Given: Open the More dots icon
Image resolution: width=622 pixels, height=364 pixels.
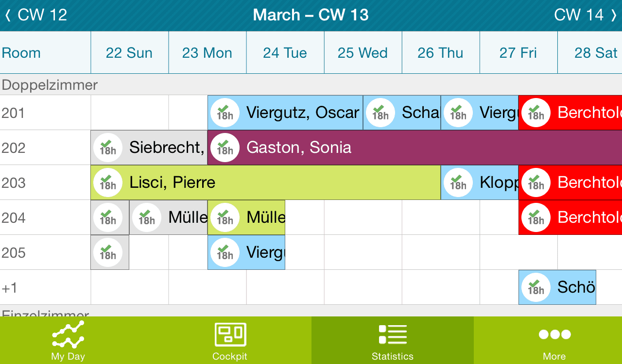Looking at the screenshot, I should tap(554, 335).
